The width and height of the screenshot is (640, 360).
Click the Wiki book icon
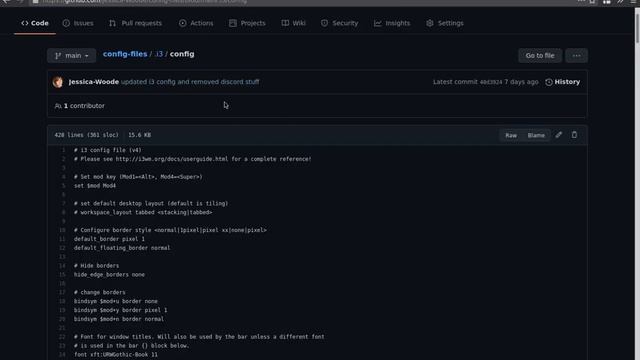click(285, 23)
